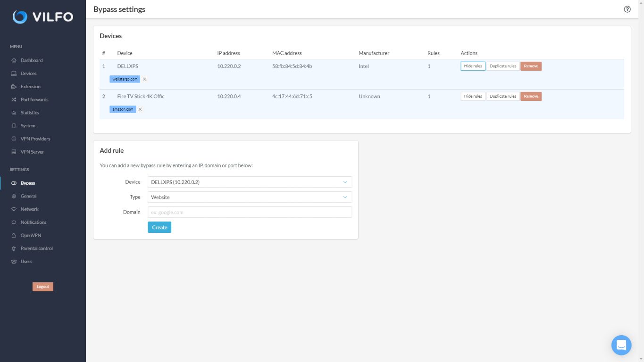Click the General gear icon
This screenshot has width=644, height=362.
(x=14, y=196)
